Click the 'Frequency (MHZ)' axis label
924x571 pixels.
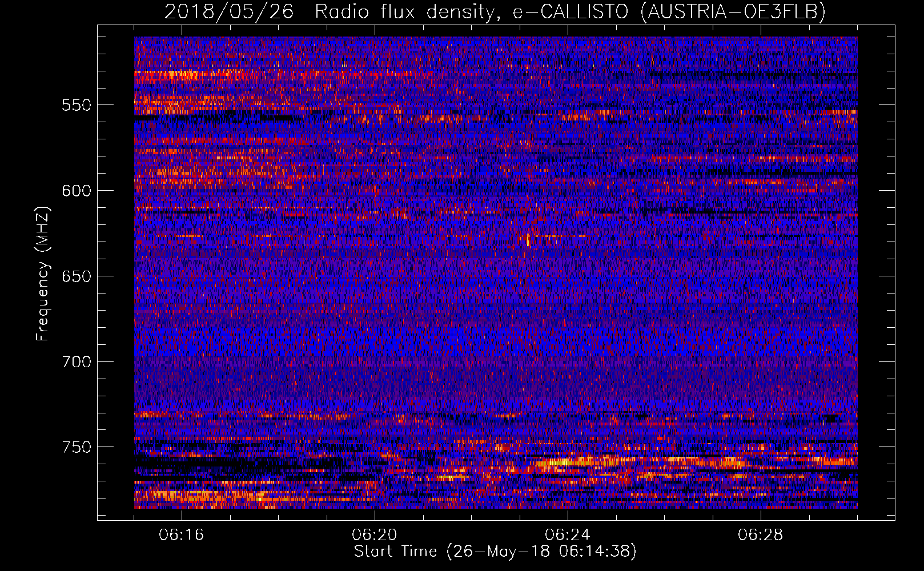(43, 274)
